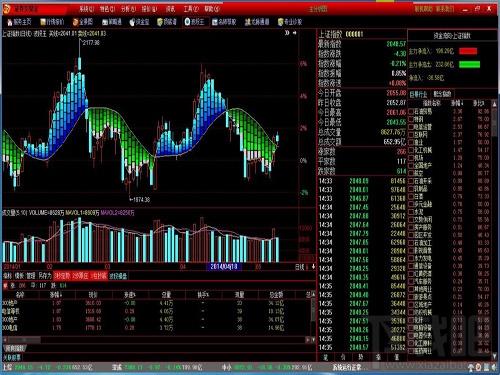Click the down arrow next to 日线
Screen dimensions: 500x375
click(x=313, y=267)
